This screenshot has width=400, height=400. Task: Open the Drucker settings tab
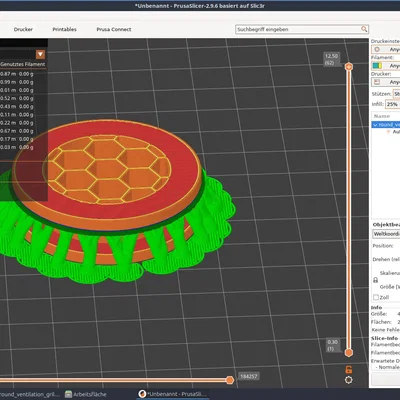click(x=23, y=29)
